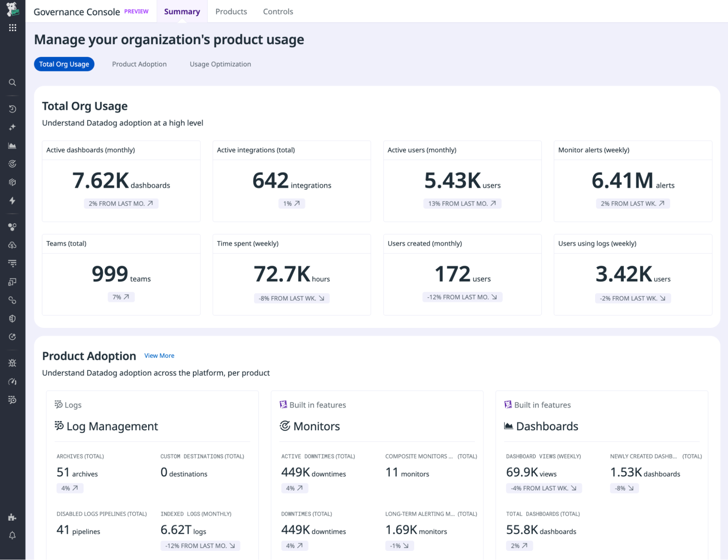Image resolution: width=728 pixels, height=560 pixels.
Task: Select the Summary tab
Action: (182, 12)
